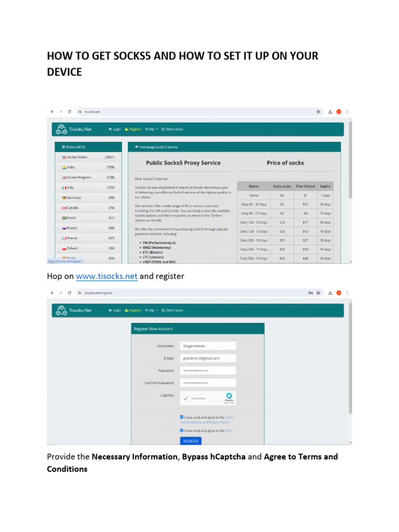The width and height of the screenshot is (399, 532).
Task: Toggle the Terms and Conditions agreement checkbox
Action: pos(181,417)
